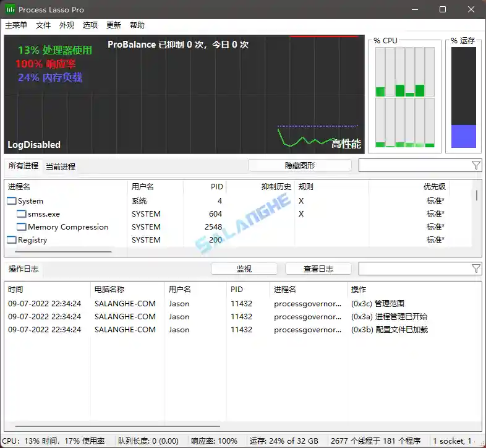Click the 24% 内存负载 graph label
The width and height of the screenshot is (486, 448).
(x=50, y=77)
